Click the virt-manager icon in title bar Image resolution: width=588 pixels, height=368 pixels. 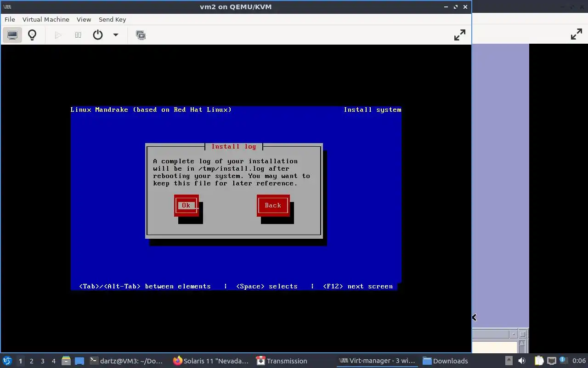(7, 7)
